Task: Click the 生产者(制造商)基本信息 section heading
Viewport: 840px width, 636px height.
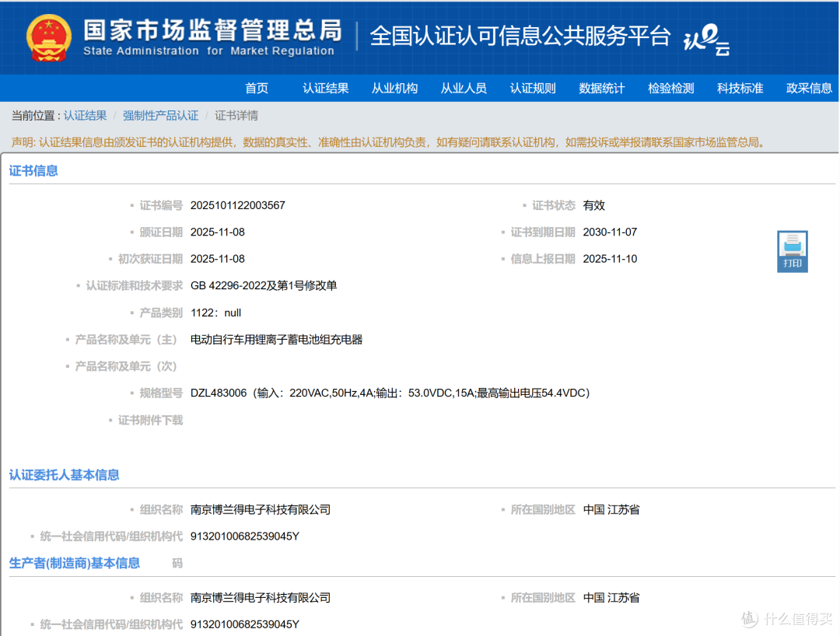Action: tap(75, 563)
